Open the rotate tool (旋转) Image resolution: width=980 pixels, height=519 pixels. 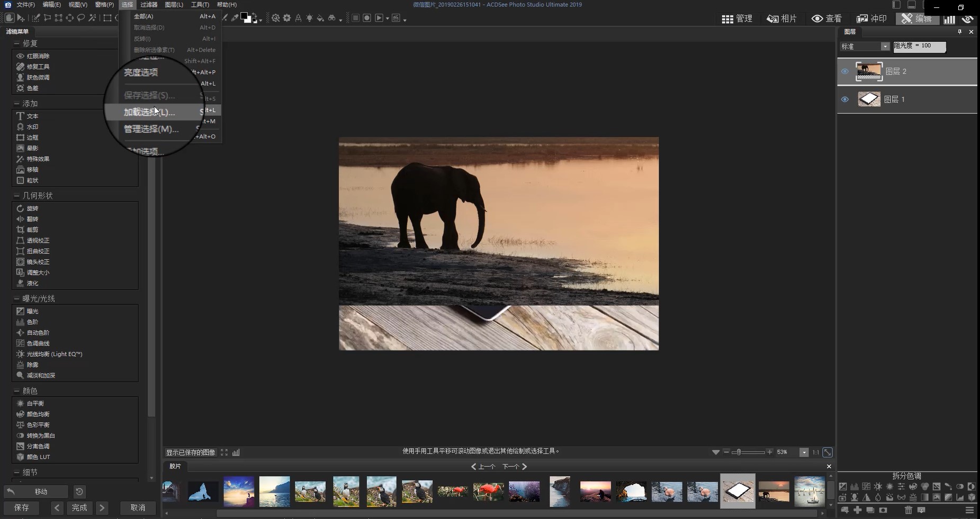pos(27,208)
